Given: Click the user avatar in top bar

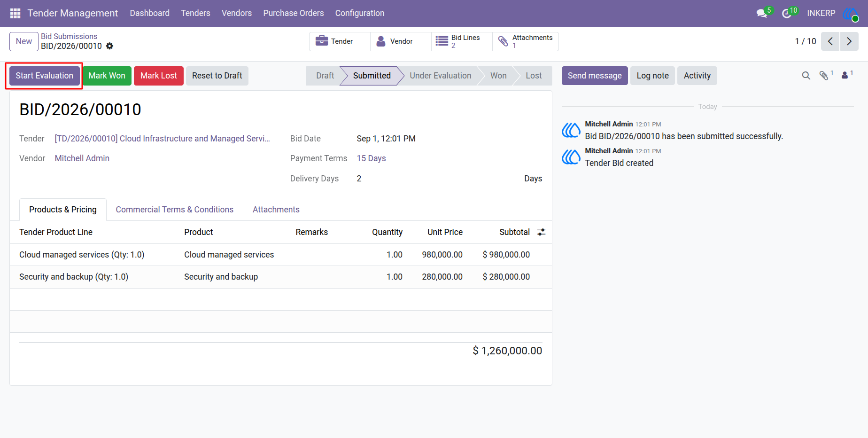Looking at the screenshot, I should [x=851, y=14].
